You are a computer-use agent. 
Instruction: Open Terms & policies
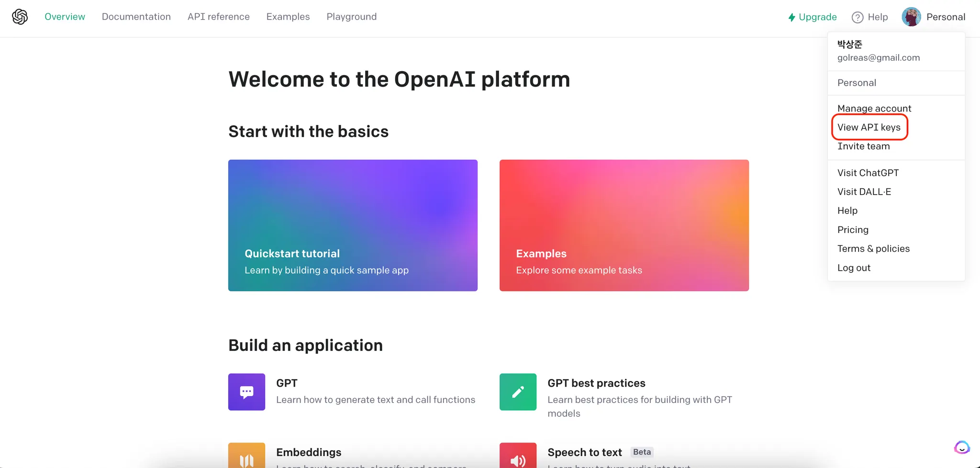coord(873,249)
